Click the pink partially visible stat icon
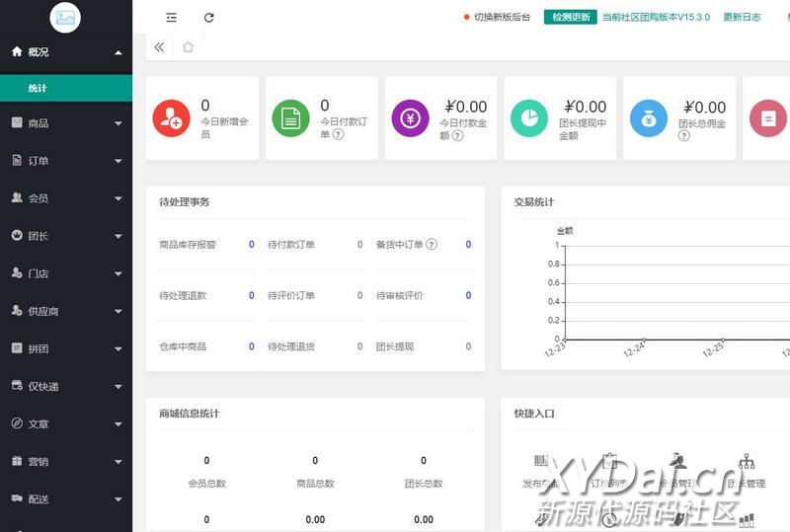Screen dimensions: 790x532 768,118
